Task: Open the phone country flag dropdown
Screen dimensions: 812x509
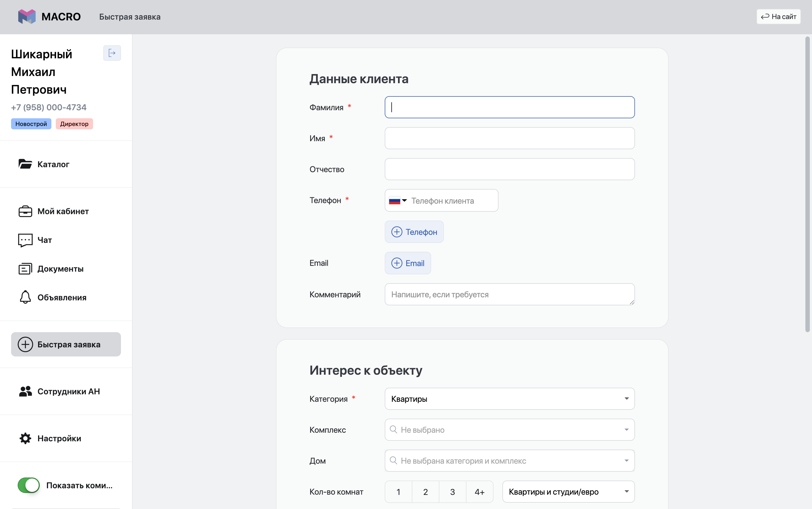Action: (x=398, y=201)
